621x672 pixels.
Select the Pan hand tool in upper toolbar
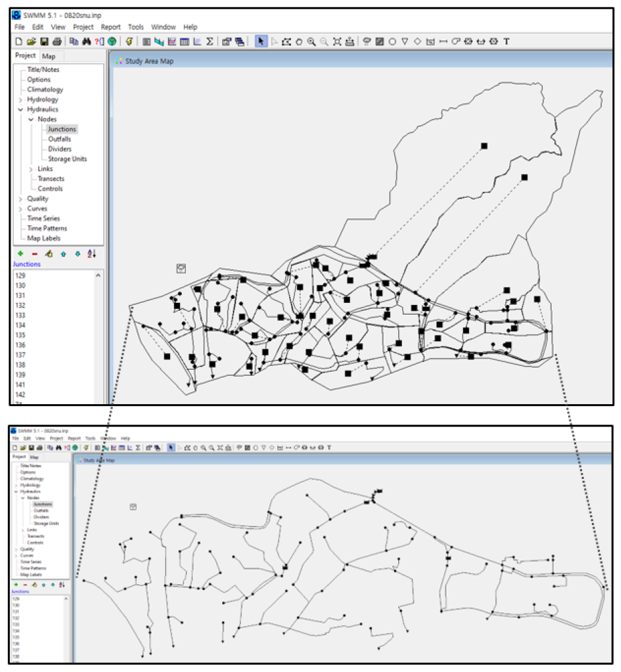click(298, 42)
